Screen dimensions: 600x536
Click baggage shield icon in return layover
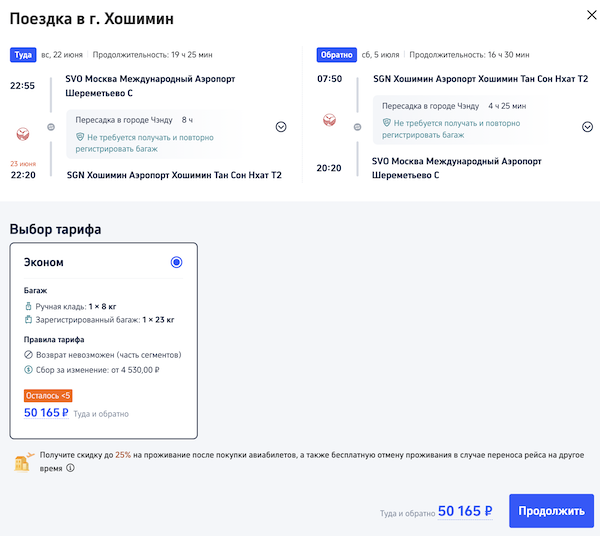(x=386, y=122)
